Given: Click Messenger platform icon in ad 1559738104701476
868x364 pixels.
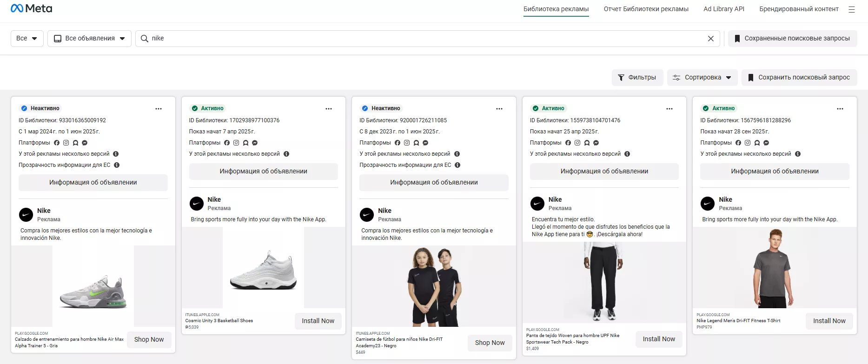Looking at the screenshot, I should tap(596, 143).
